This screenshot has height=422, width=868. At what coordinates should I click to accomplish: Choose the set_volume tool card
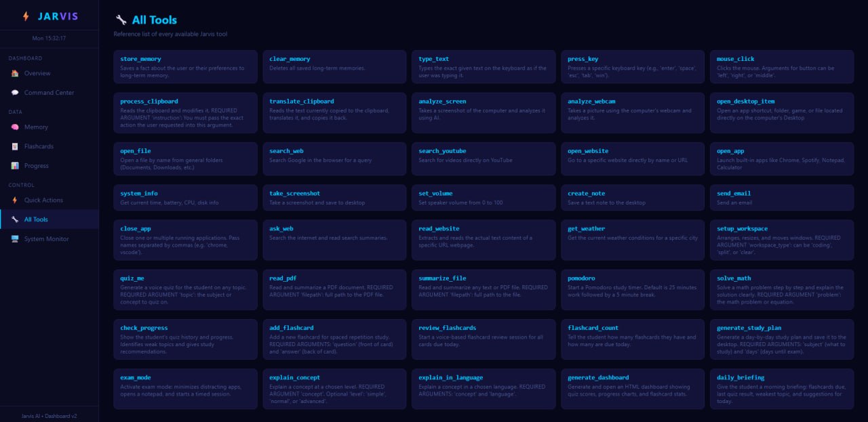pyautogui.click(x=484, y=198)
